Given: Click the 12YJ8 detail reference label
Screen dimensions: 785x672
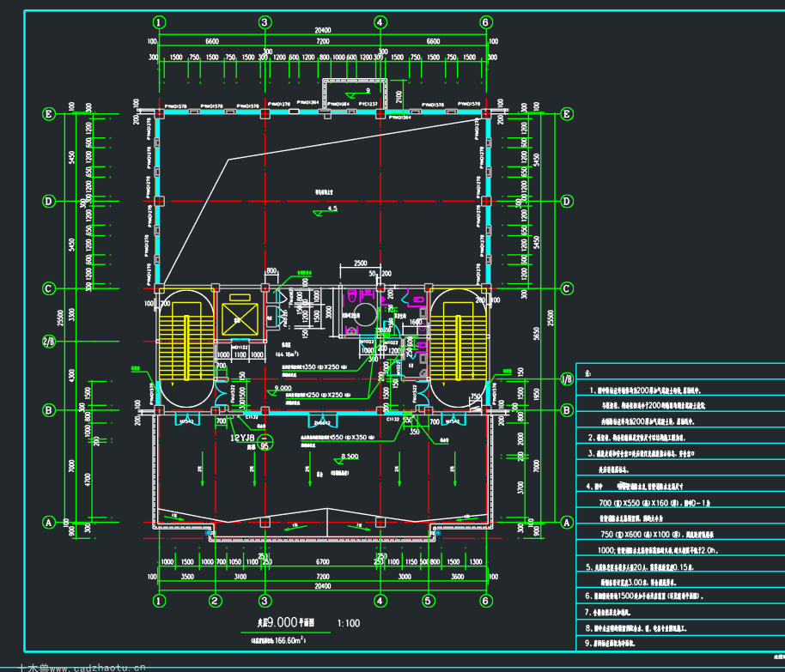Looking at the screenshot, I should coord(242,438).
